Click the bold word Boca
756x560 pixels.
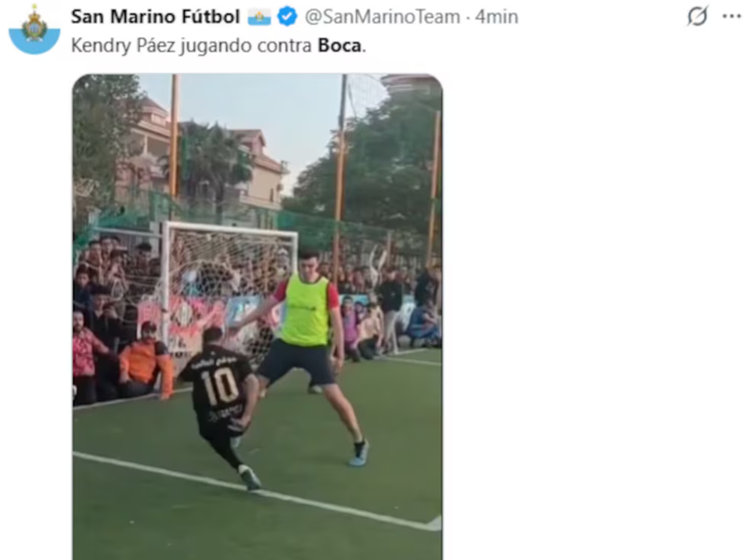[340, 45]
